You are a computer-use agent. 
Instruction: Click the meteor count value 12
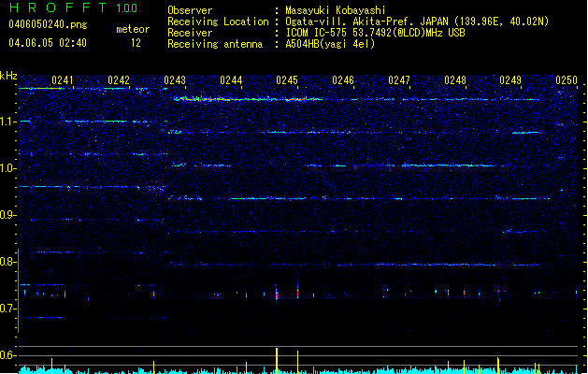click(136, 43)
